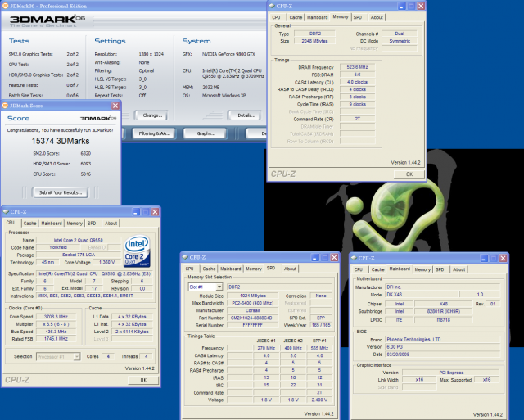Screen dimensions: 524x420
Task: Click the Intel Core 2 Quad logo
Action: click(x=137, y=251)
